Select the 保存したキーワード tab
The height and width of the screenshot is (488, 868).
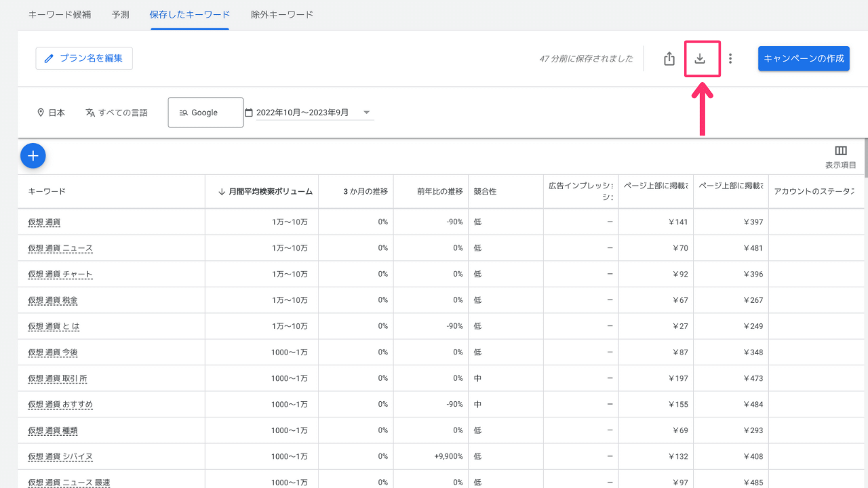[189, 14]
